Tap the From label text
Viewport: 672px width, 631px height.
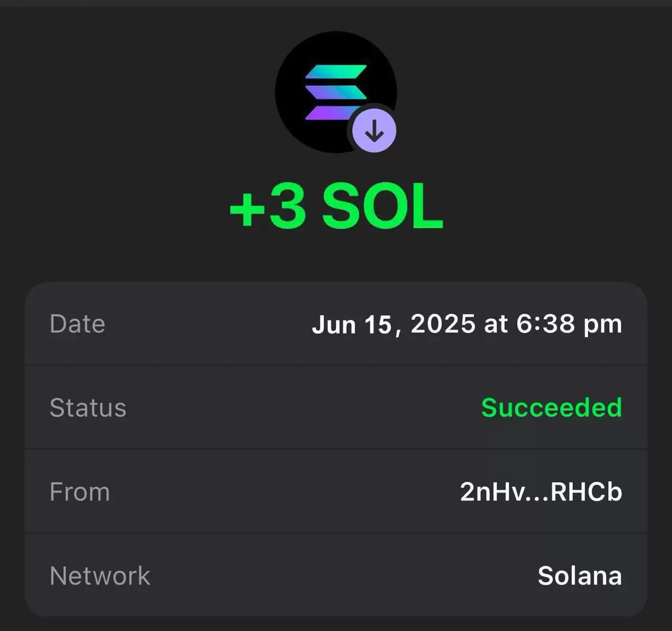(80, 491)
